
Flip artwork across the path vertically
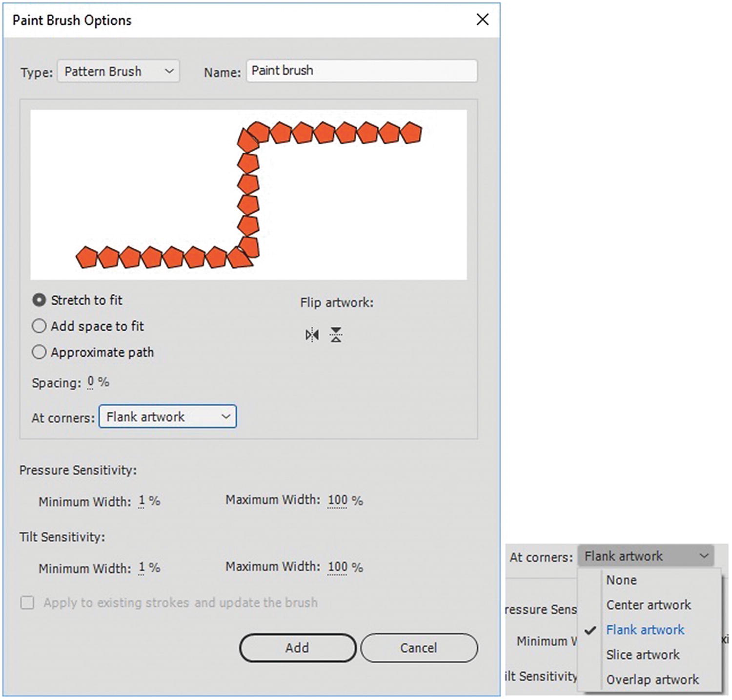click(336, 335)
